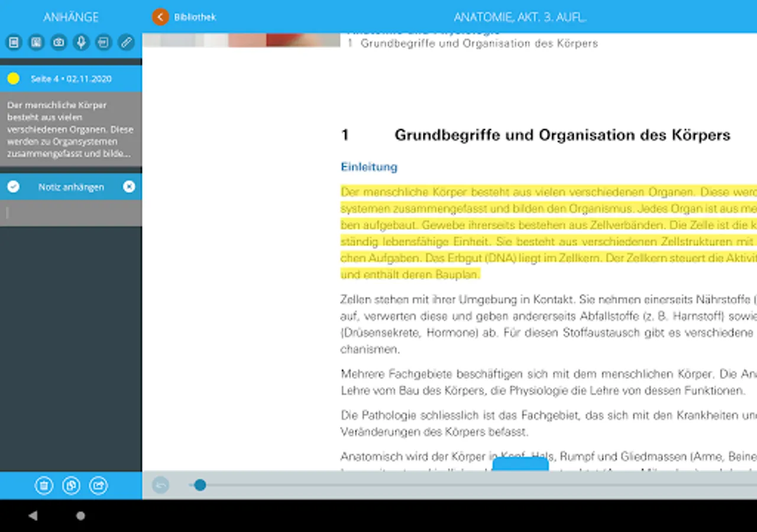Click the paragraph starting 'Mehrere Fachgebiete'
This screenshot has width=757, height=532.
tap(549, 382)
